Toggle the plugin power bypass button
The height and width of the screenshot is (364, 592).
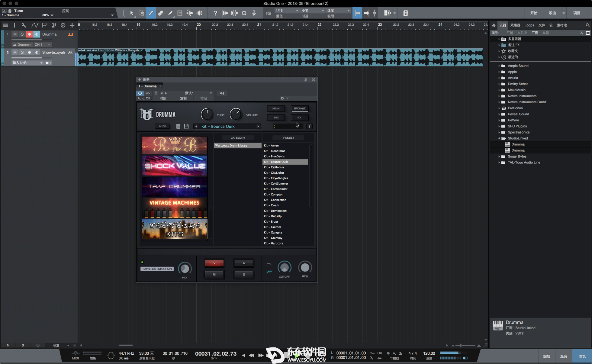(x=140, y=93)
